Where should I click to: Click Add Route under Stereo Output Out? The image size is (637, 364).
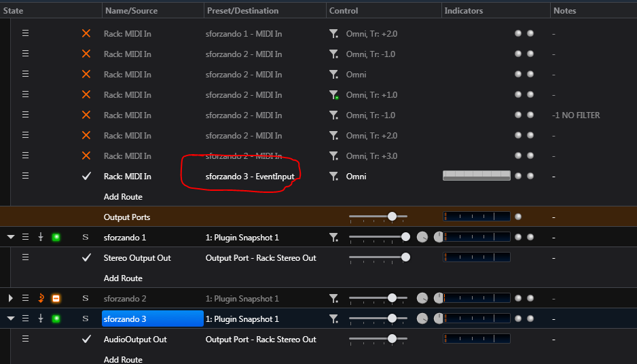[x=123, y=278]
